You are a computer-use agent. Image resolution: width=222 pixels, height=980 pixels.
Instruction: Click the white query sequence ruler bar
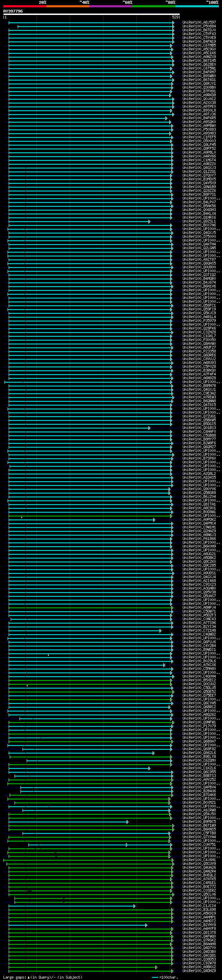tap(92, 14)
